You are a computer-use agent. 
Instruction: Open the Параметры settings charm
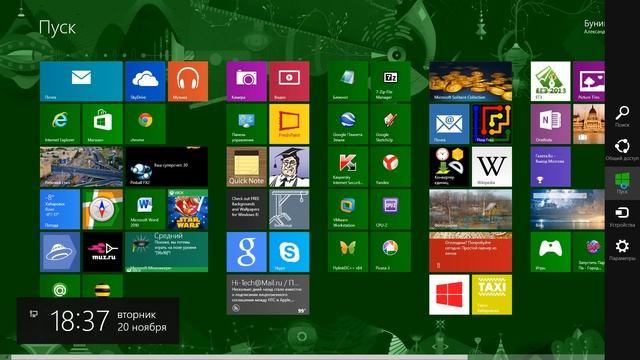point(622,250)
